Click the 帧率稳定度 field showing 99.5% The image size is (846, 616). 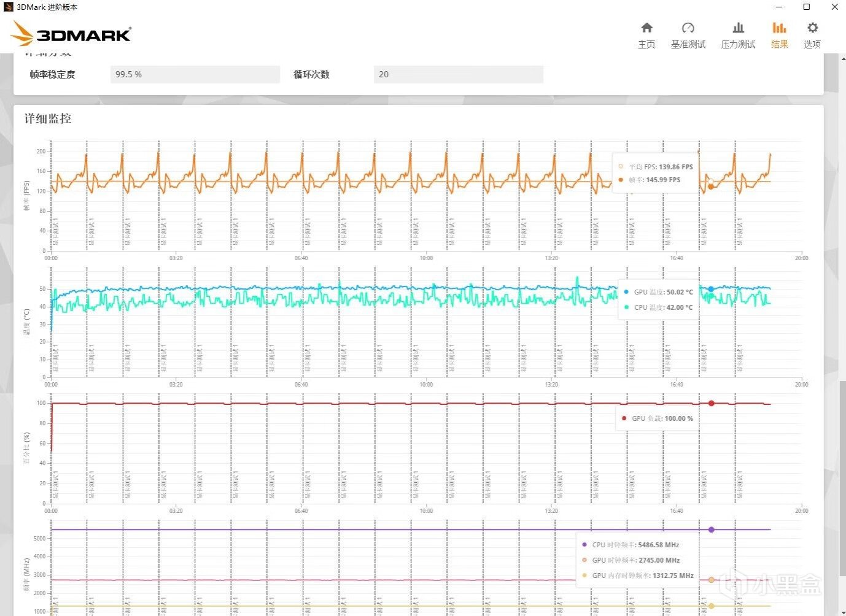(x=195, y=74)
